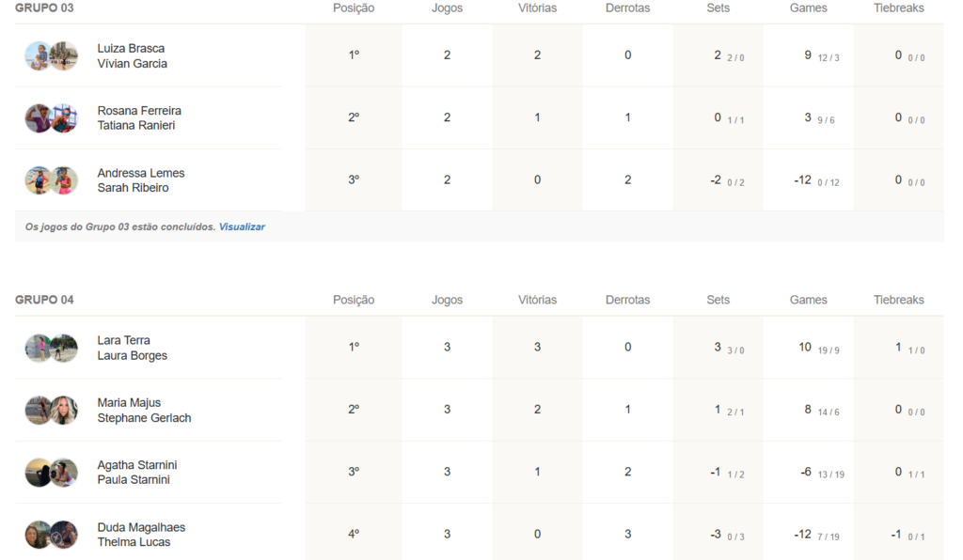Click Maria Majus and Stephane Gerlach's avatar photos
963x560 pixels.
pos(51,411)
